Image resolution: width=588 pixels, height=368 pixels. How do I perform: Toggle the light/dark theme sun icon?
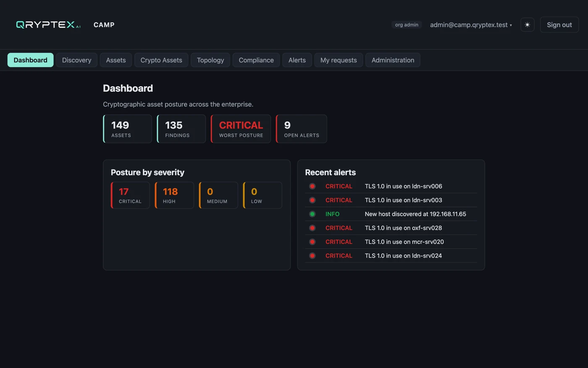coord(527,25)
